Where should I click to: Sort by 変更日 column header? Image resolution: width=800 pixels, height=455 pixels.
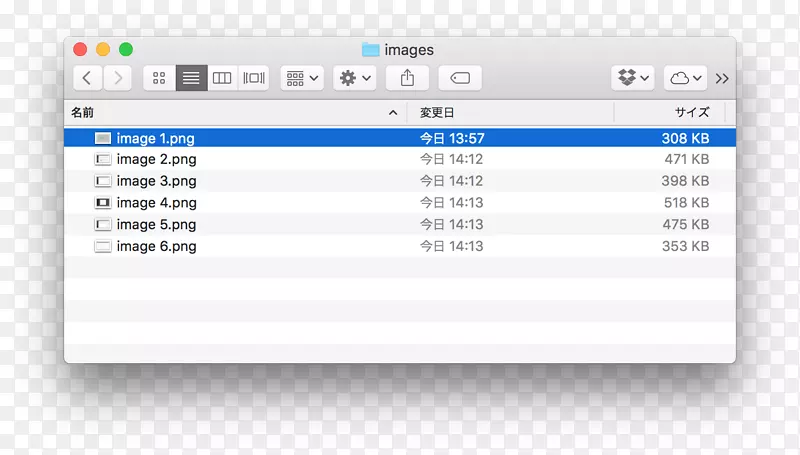[x=510, y=112]
